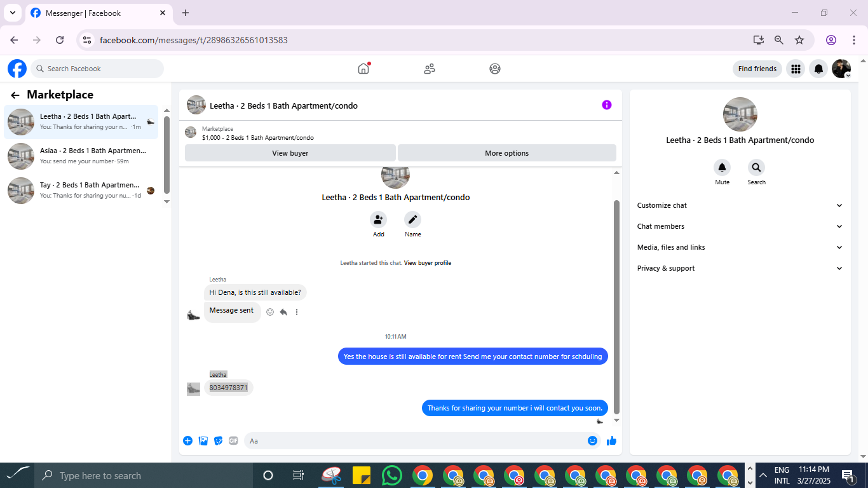The height and width of the screenshot is (488, 868).
Task: View site information icon in the address bar
Action: click(88, 40)
